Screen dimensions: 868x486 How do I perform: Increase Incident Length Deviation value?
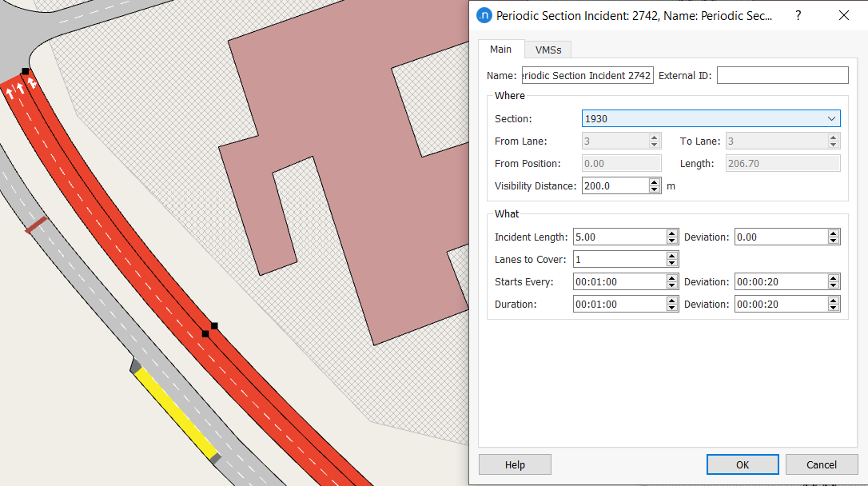[834, 233]
